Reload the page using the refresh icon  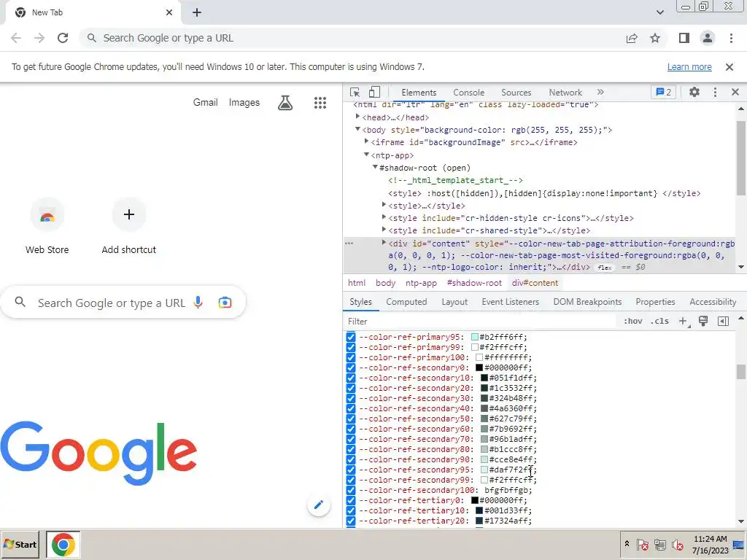[x=63, y=38]
